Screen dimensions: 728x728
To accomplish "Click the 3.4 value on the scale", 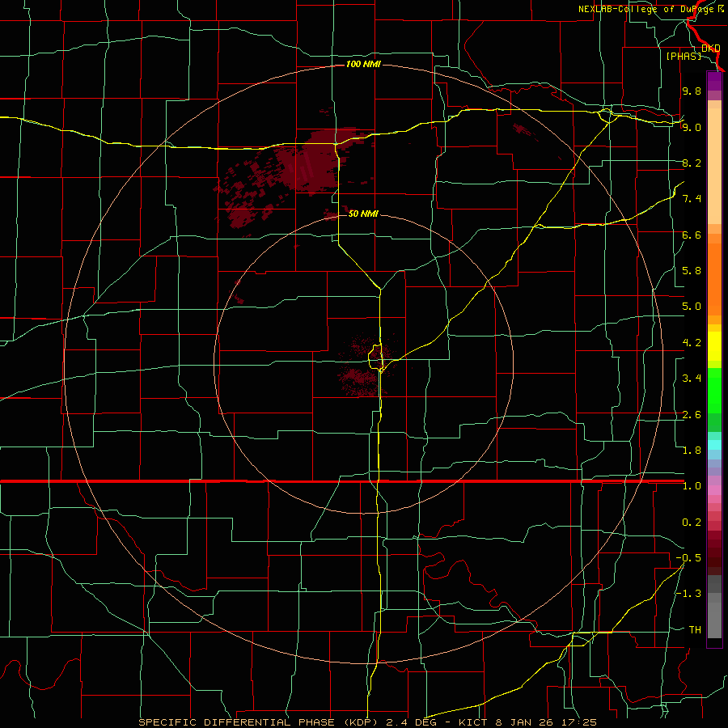I will tap(692, 378).
